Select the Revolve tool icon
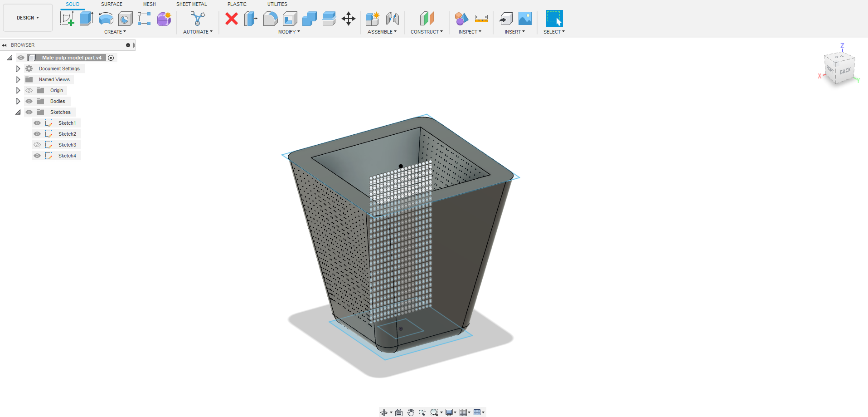Viewport: 868px width, 417px height. tap(106, 19)
